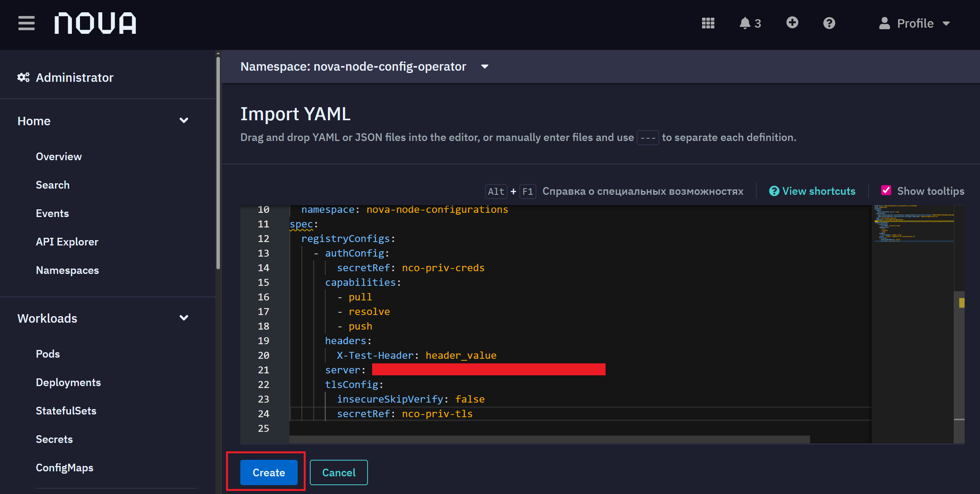
Task: Click the plus quick-add icon
Action: coord(792,23)
